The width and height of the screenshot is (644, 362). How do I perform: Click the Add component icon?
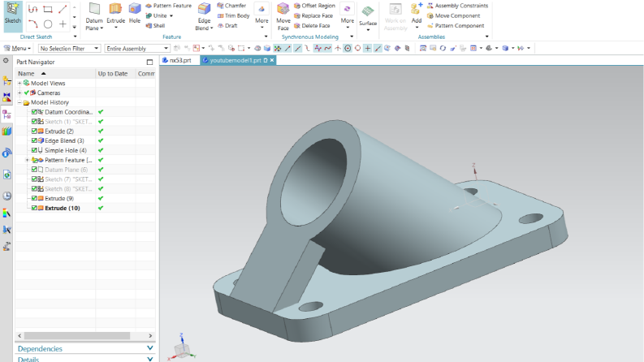417,9
